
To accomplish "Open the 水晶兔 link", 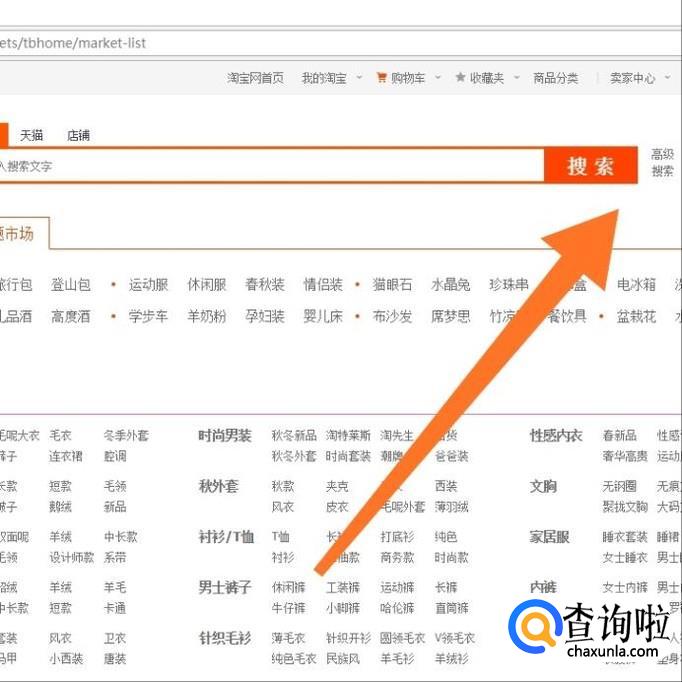I will coord(451,284).
